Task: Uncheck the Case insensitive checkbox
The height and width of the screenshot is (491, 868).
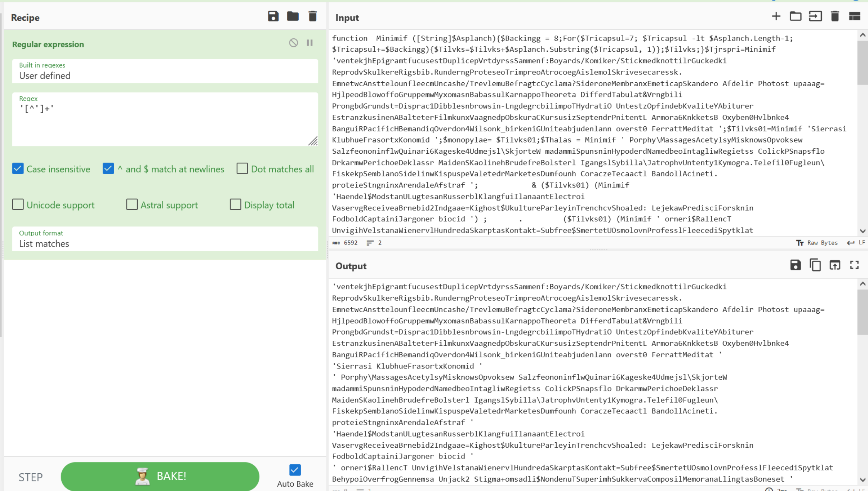Action: click(18, 169)
